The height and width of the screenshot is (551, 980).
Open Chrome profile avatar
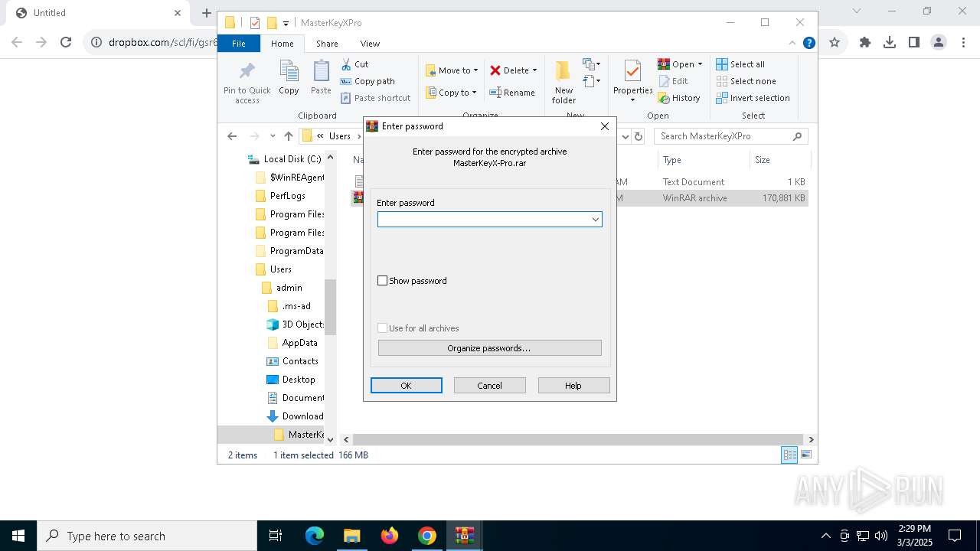[x=939, y=42]
